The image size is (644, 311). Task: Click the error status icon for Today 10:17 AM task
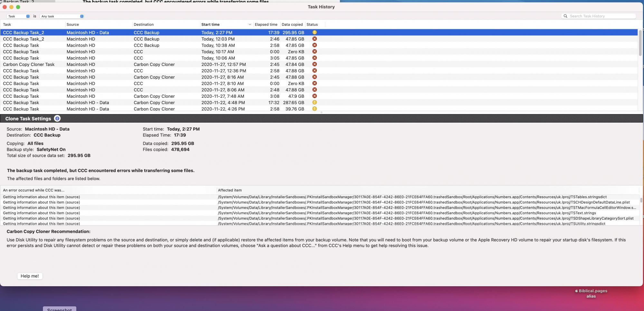click(x=315, y=51)
